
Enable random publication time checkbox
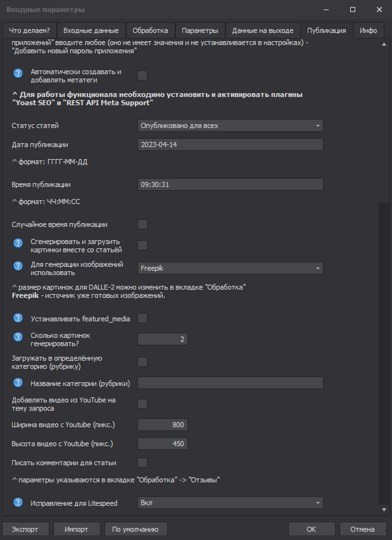coord(142,224)
